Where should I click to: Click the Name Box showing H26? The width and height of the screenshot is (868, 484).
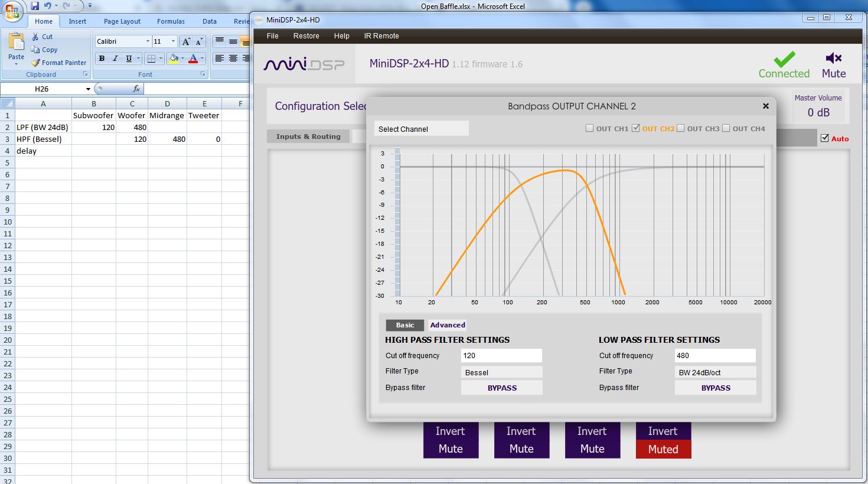[x=42, y=89]
